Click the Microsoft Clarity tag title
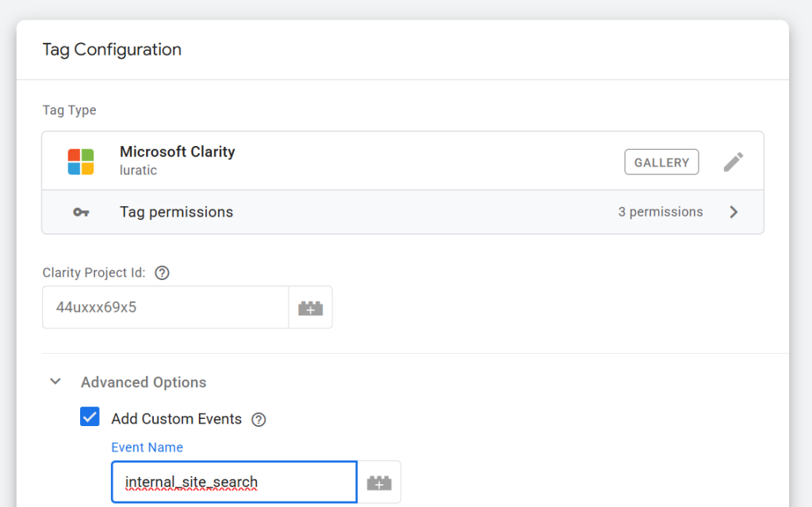The width and height of the screenshot is (812, 507). (178, 152)
